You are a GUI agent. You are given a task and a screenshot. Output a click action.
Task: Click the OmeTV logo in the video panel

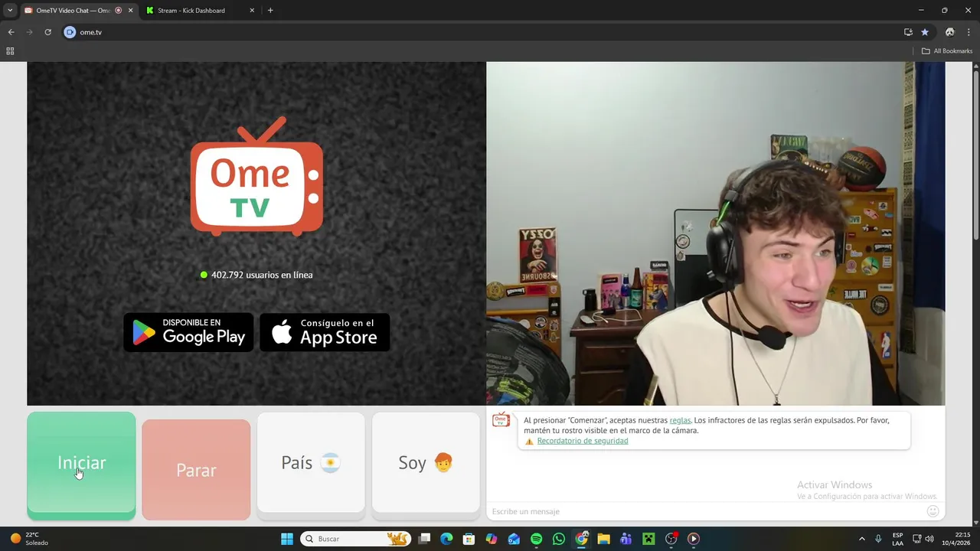pyautogui.click(x=256, y=176)
